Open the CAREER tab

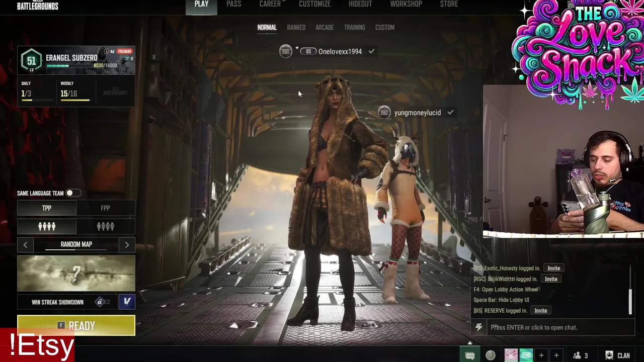(x=270, y=4)
